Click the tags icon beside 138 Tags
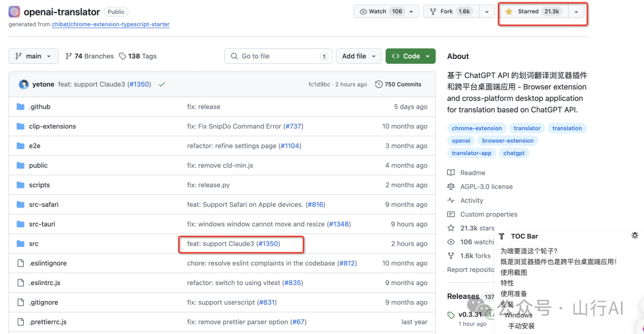This screenshot has width=644, height=334. point(123,56)
